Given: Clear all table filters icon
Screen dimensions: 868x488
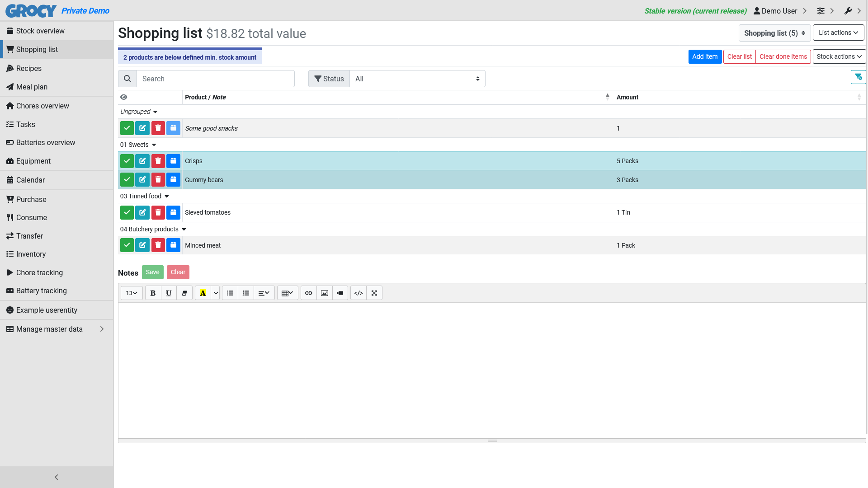Looking at the screenshot, I should [858, 77].
